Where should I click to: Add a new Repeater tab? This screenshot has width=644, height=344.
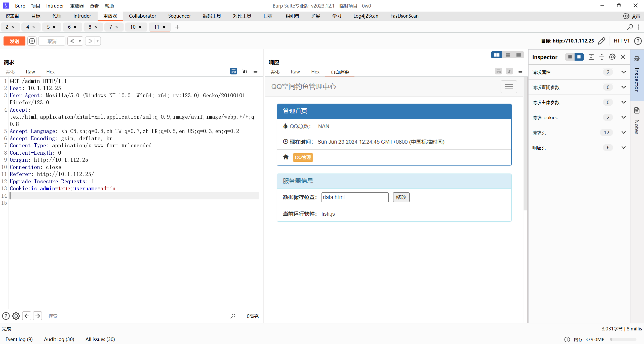coord(177,27)
